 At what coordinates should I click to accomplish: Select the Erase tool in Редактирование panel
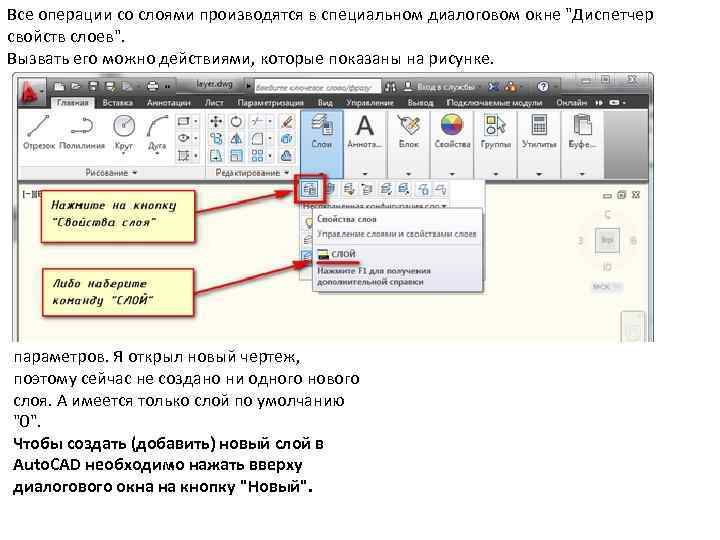coord(287,122)
